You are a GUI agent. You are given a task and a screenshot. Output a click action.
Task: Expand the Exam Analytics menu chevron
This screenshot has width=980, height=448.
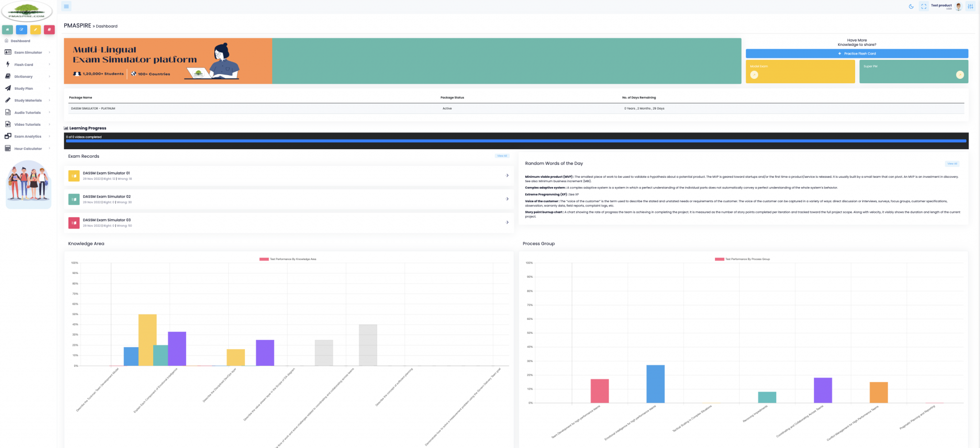pyautogui.click(x=49, y=136)
